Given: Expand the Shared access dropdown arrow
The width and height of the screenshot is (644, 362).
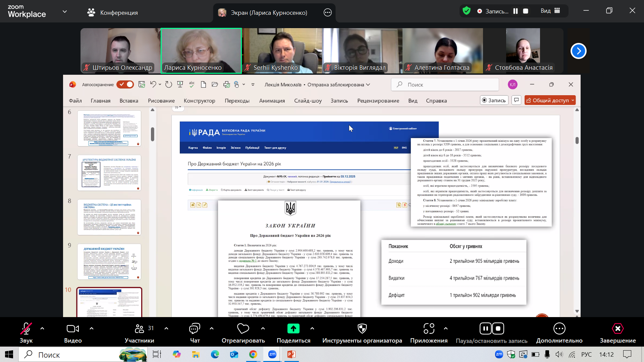Looking at the screenshot, I should pos(573,100).
